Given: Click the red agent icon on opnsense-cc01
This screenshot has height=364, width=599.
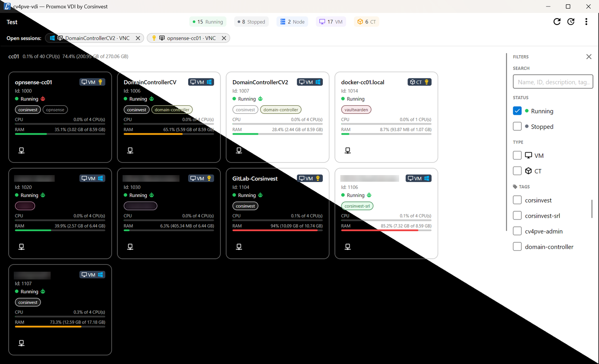Looking at the screenshot, I should pyautogui.click(x=43, y=99).
